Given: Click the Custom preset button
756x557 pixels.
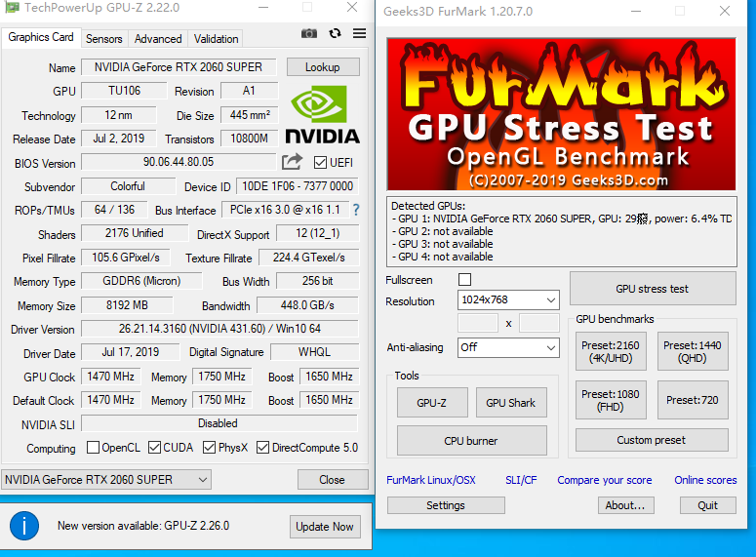Looking at the screenshot, I should click(652, 440).
